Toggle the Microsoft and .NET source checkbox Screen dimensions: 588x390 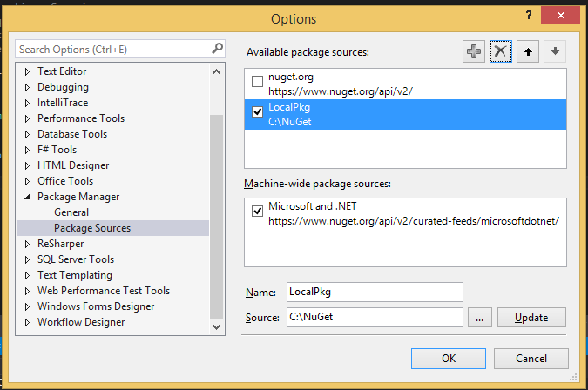(257, 211)
